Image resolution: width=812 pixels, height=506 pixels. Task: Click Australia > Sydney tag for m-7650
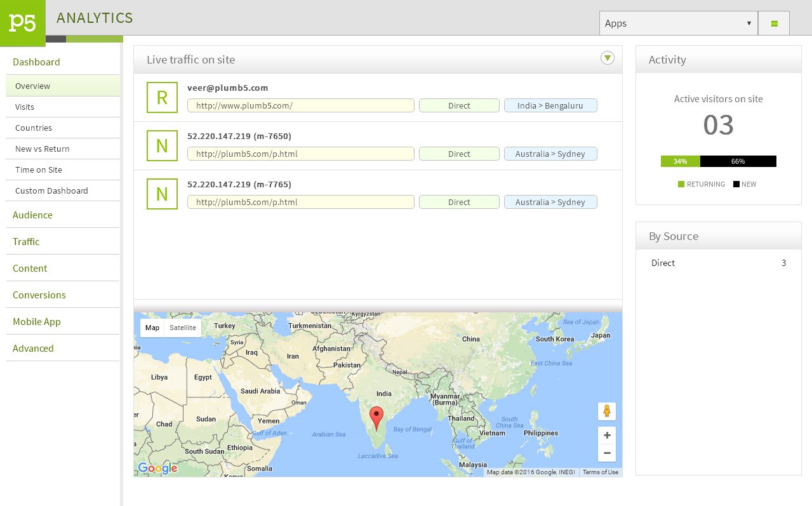[x=550, y=154]
